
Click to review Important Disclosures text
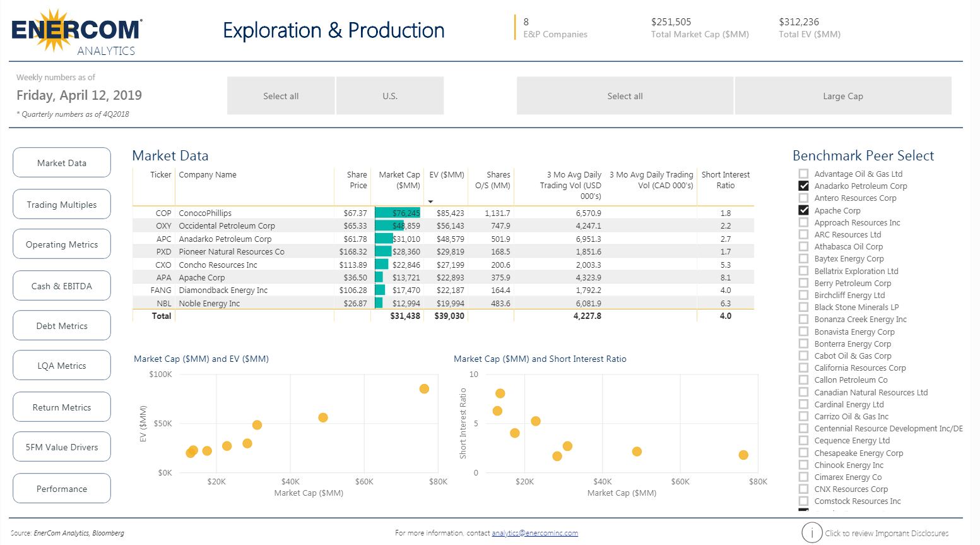pos(887,533)
